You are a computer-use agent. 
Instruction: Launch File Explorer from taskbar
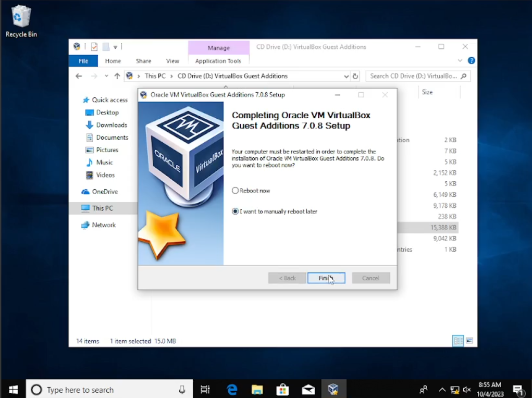pyautogui.click(x=257, y=389)
